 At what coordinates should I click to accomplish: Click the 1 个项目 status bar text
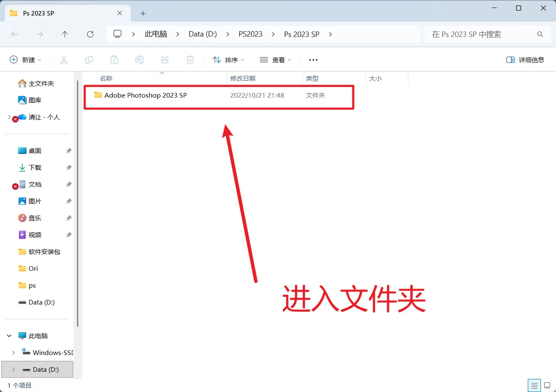pyautogui.click(x=19, y=385)
